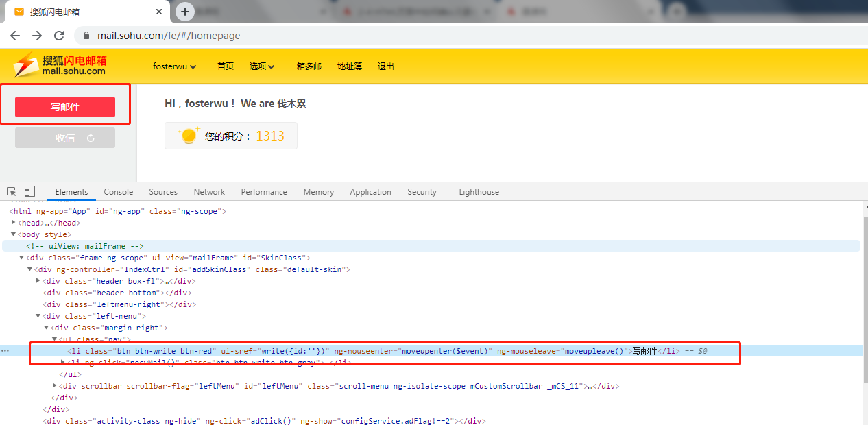Switch to the Console tab
Viewport: 868px width, 425px height.
[119, 192]
